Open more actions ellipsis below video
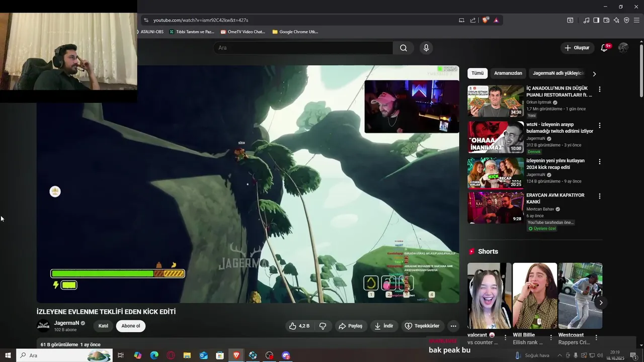 tap(453, 326)
